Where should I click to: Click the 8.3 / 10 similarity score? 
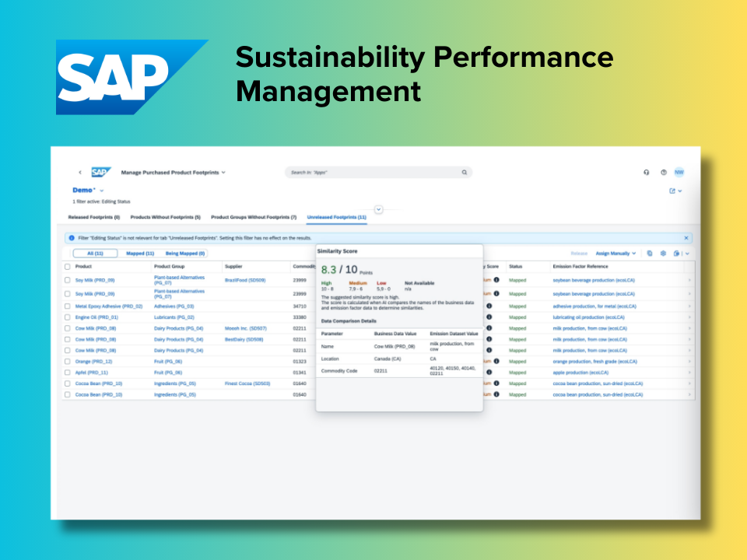pyautogui.click(x=339, y=270)
